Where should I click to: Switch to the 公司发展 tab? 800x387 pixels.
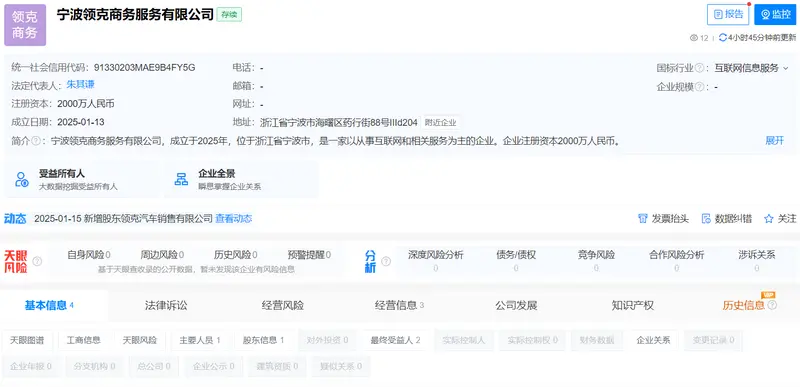516,305
